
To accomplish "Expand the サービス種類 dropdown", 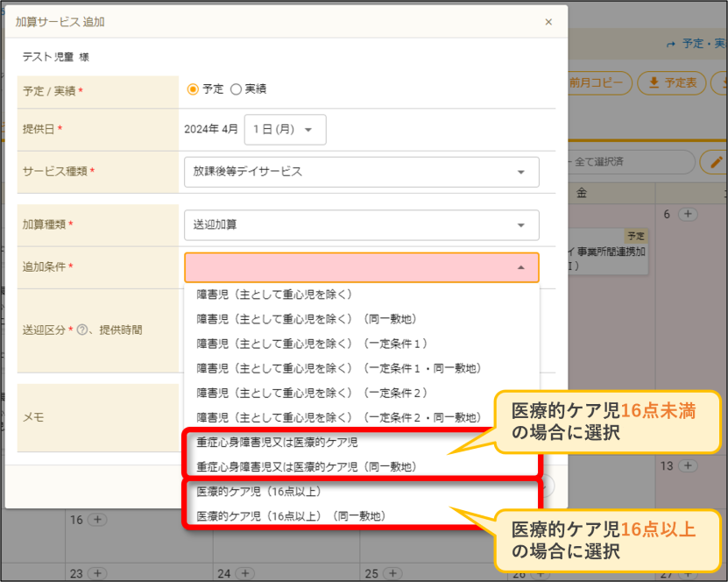I will [x=361, y=172].
